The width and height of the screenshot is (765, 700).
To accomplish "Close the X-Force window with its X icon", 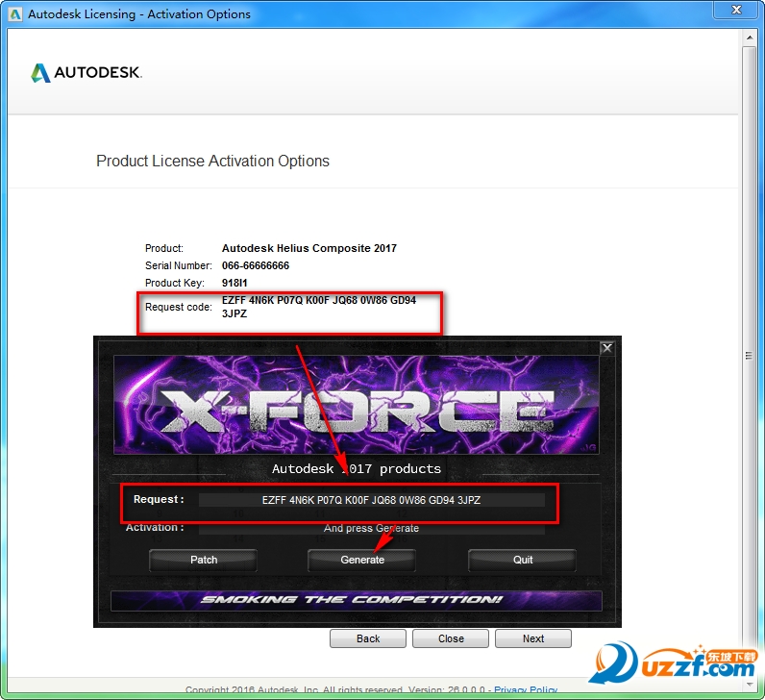I will click(x=606, y=348).
